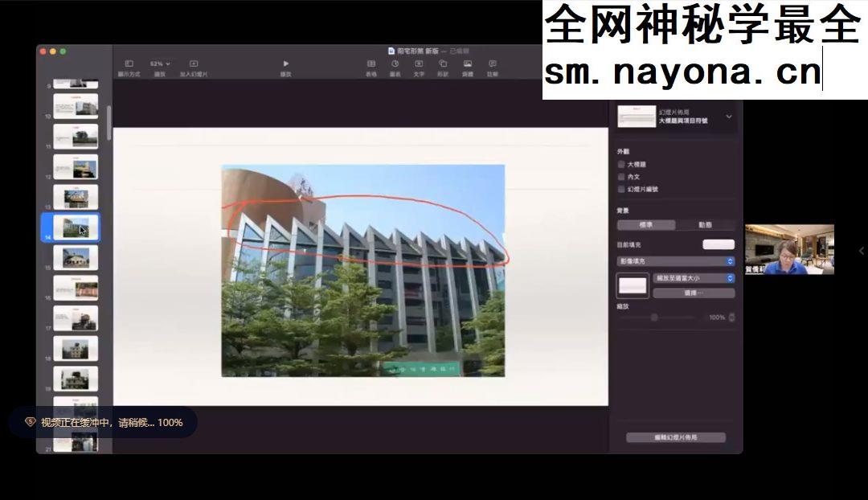Open the 52% zoom dropdown
Screen dimensions: 868x500
click(160, 64)
